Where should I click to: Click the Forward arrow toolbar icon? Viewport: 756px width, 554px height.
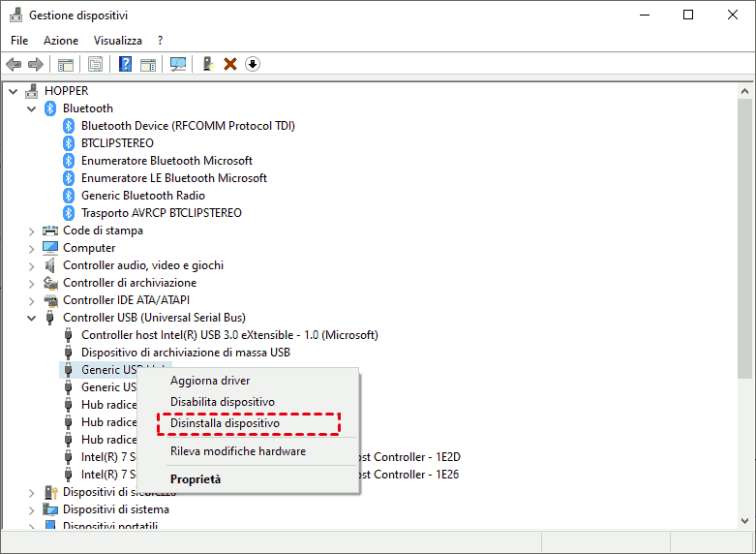[x=36, y=64]
